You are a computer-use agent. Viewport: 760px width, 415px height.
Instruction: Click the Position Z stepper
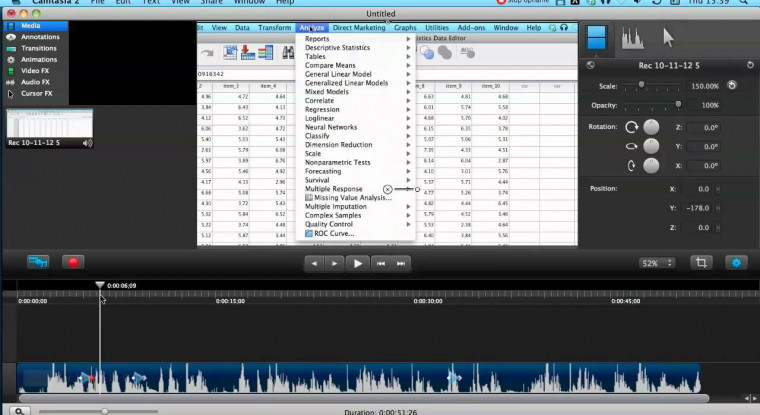(x=718, y=227)
